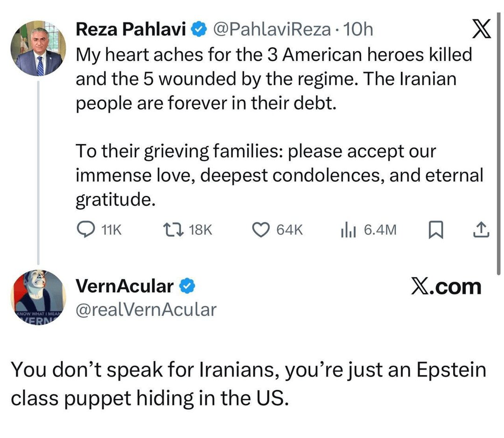
Task: Open the Reza Pahlavi display name
Action: pyautogui.click(x=131, y=30)
